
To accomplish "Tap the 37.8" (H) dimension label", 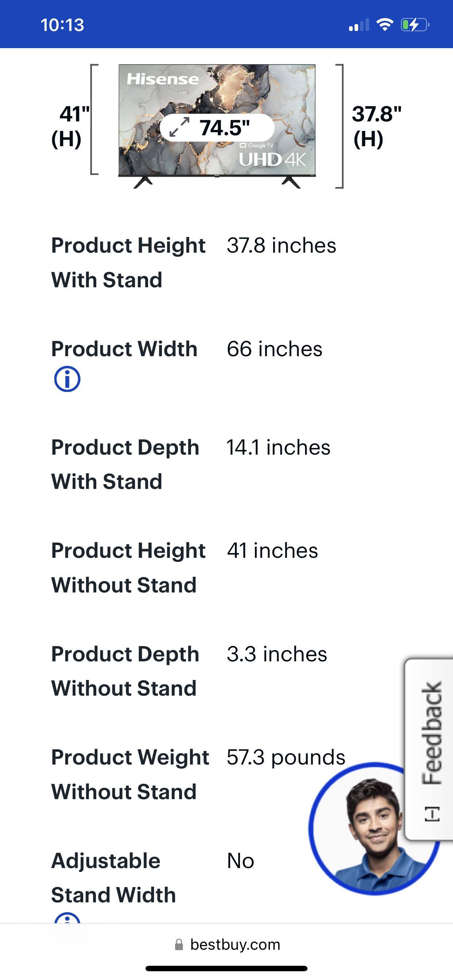I will 376,126.
